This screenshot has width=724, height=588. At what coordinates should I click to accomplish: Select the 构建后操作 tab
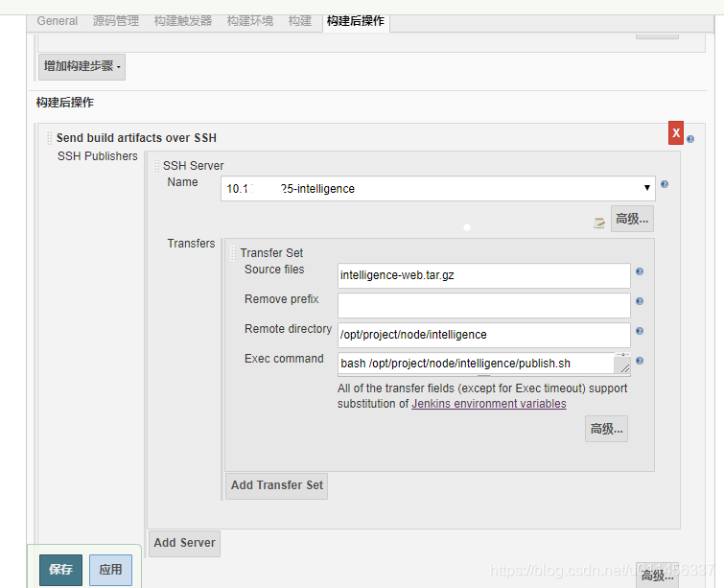click(356, 21)
